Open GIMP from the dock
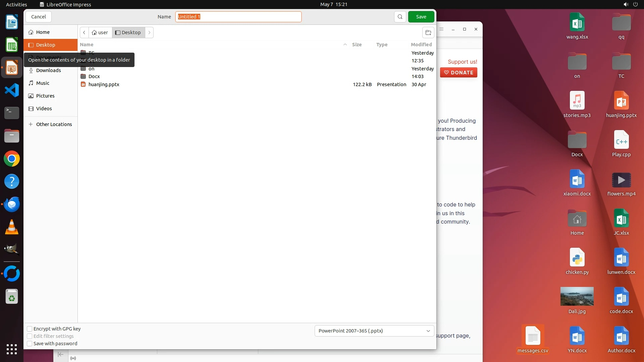The width and height of the screenshot is (644, 362). [x=12, y=249]
